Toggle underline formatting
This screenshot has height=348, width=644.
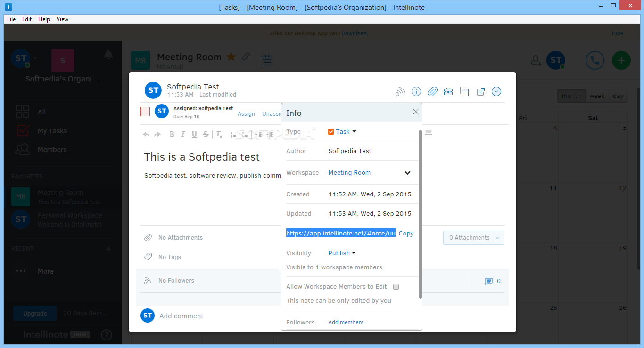(194, 135)
